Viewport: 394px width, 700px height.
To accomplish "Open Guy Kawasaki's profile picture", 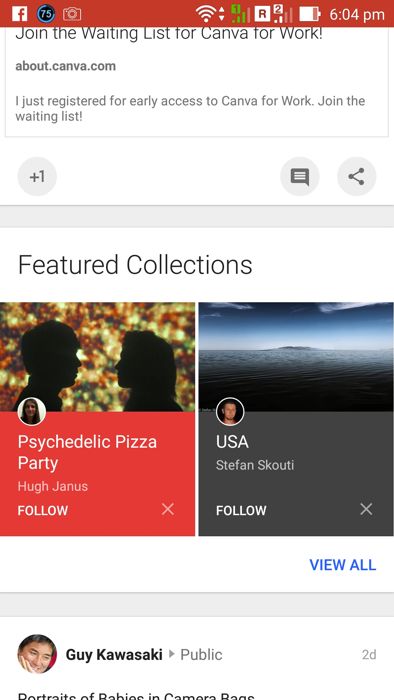I will (37, 654).
